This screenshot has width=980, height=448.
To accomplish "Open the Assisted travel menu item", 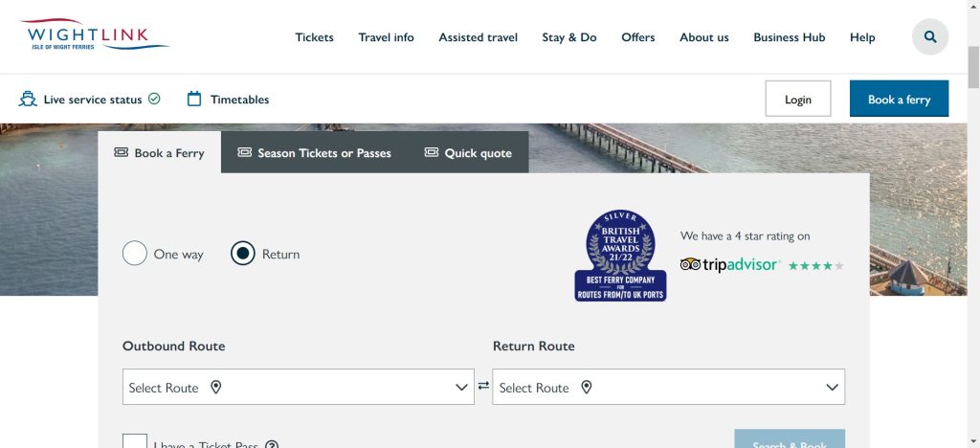I will click(x=478, y=37).
